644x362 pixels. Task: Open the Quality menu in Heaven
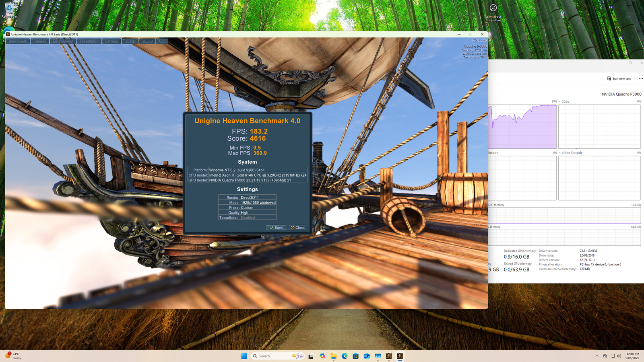pos(130,41)
